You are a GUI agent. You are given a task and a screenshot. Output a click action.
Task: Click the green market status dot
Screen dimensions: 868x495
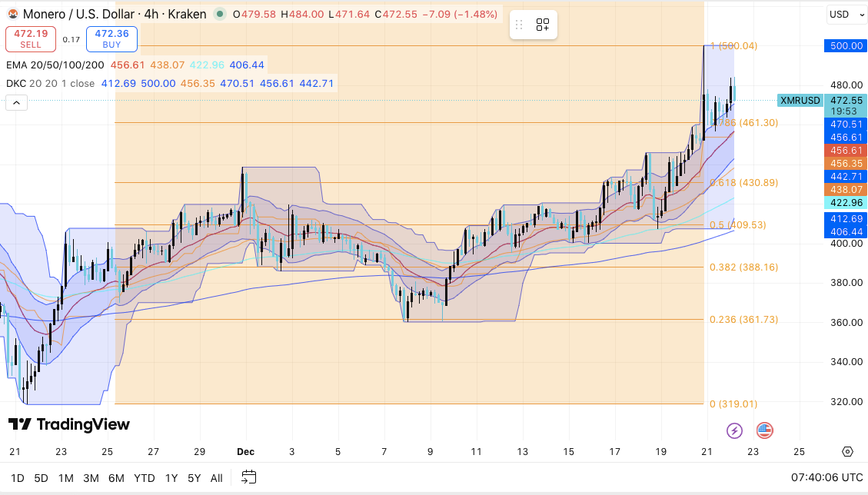click(x=221, y=14)
